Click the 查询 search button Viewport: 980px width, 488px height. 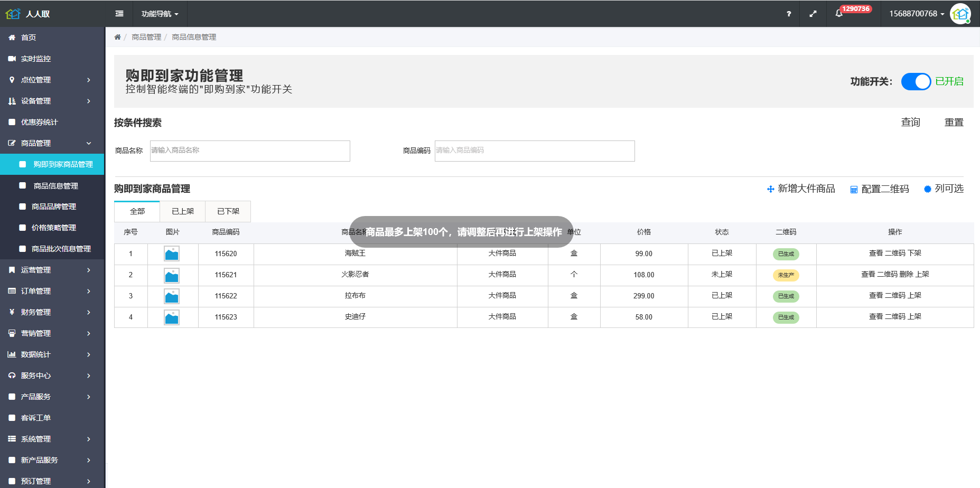pyautogui.click(x=910, y=123)
